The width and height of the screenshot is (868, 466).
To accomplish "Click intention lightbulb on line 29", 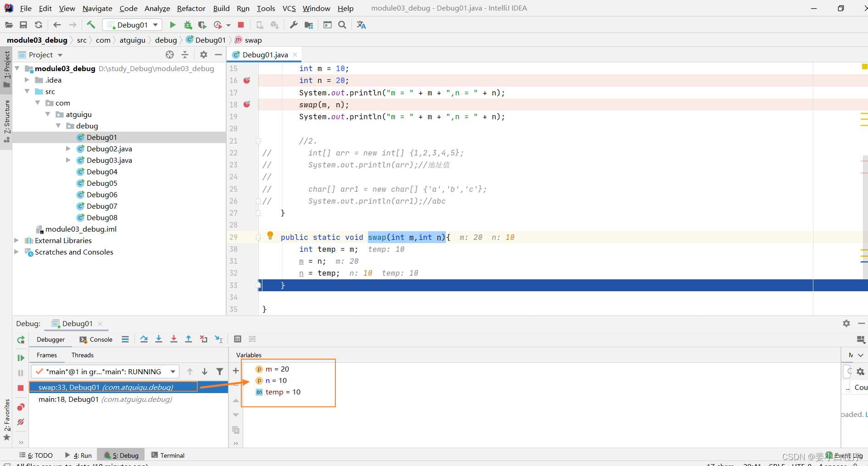I will pyautogui.click(x=270, y=235).
